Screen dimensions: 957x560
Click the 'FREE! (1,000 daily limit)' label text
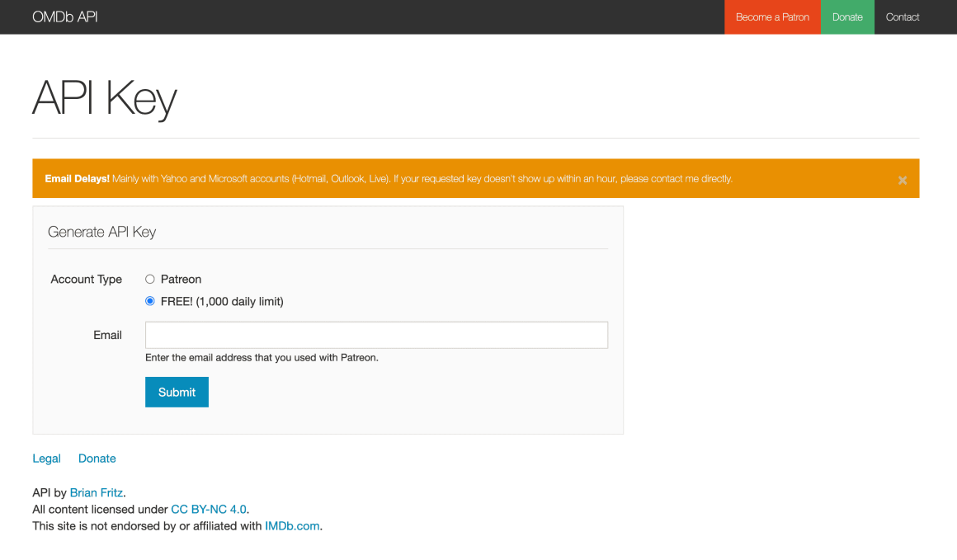(222, 302)
